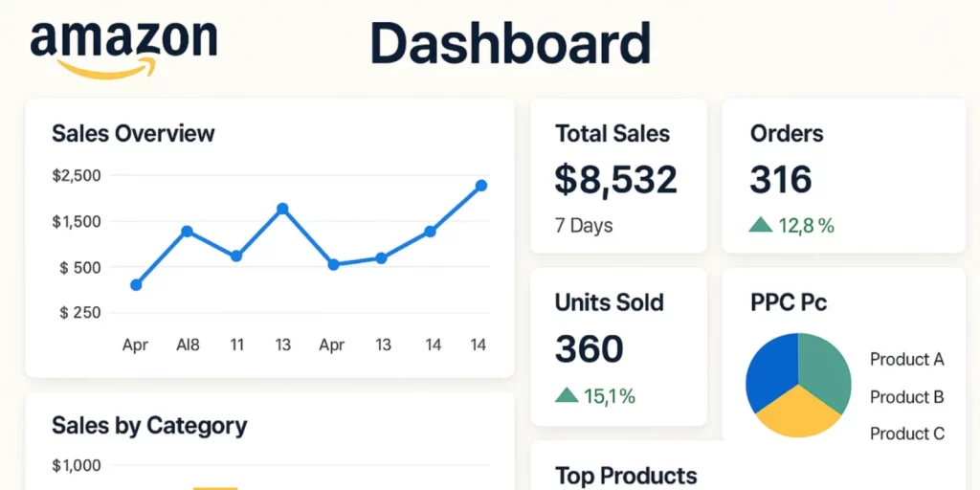Click the PPC Pc card title
Image resolution: width=980 pixels, height=490 pixels.
tap(789, 302)
